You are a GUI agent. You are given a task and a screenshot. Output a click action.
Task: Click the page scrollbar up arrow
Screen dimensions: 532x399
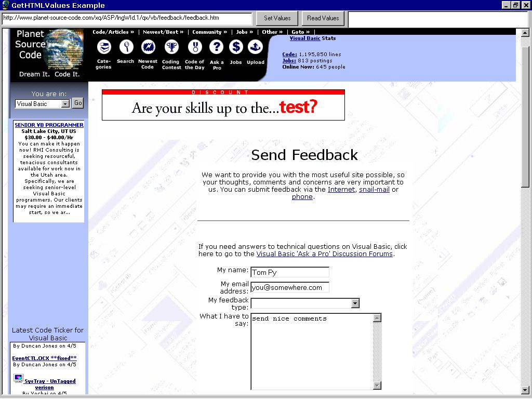(525, 33)
